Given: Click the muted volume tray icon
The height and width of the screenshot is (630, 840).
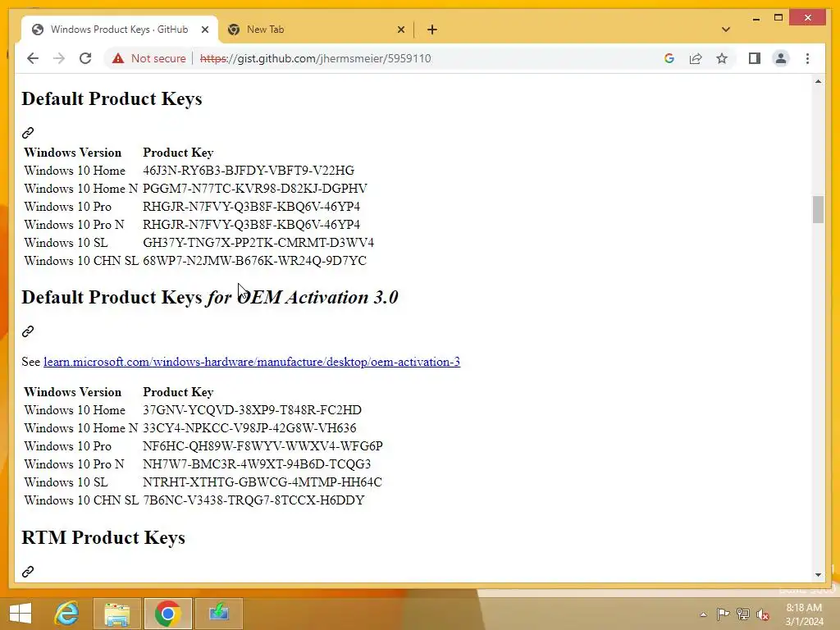Looking at the screenshot, I should pyautogui.click(x=763, y=614).
